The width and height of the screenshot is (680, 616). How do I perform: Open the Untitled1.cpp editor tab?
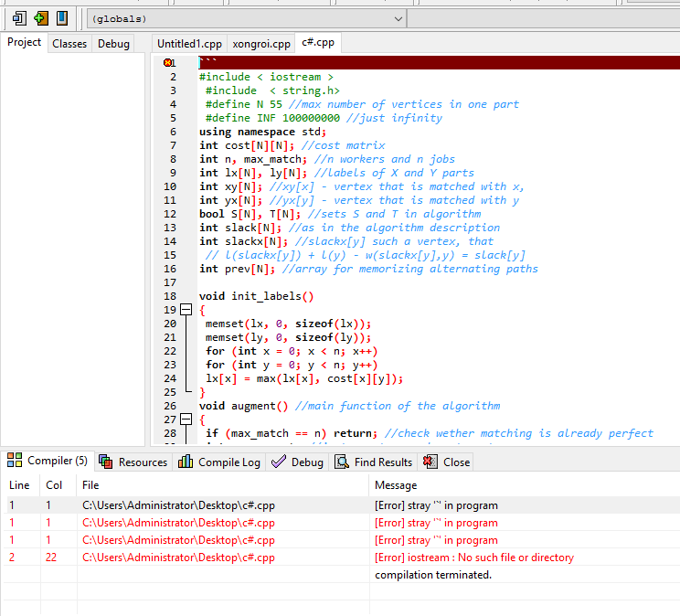tap(189, 44)
